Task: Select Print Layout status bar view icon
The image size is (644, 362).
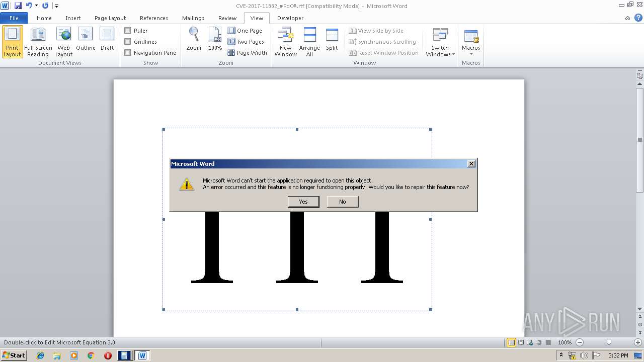Action: coord(512,342)
